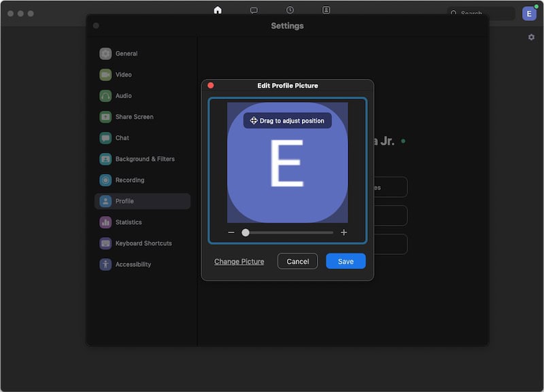544x392 pixels.
Task: Open General settings icon
Action: pos(105,54)
